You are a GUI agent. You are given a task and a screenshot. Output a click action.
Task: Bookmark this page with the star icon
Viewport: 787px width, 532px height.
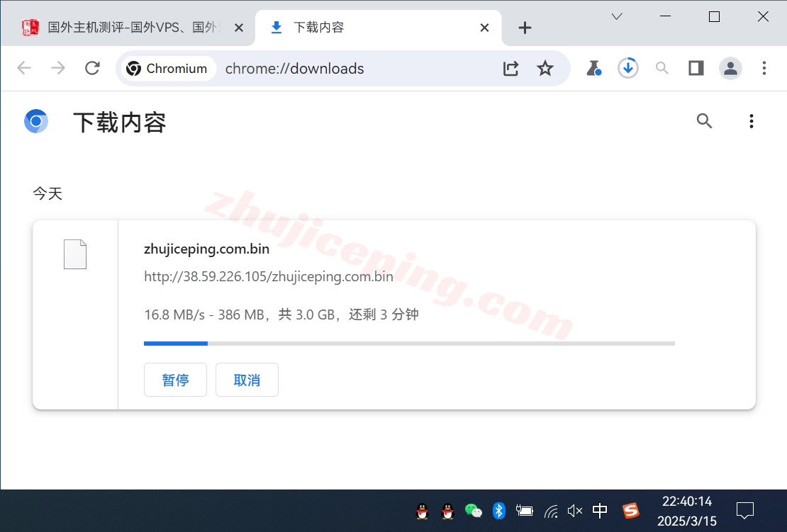(545, 68)
